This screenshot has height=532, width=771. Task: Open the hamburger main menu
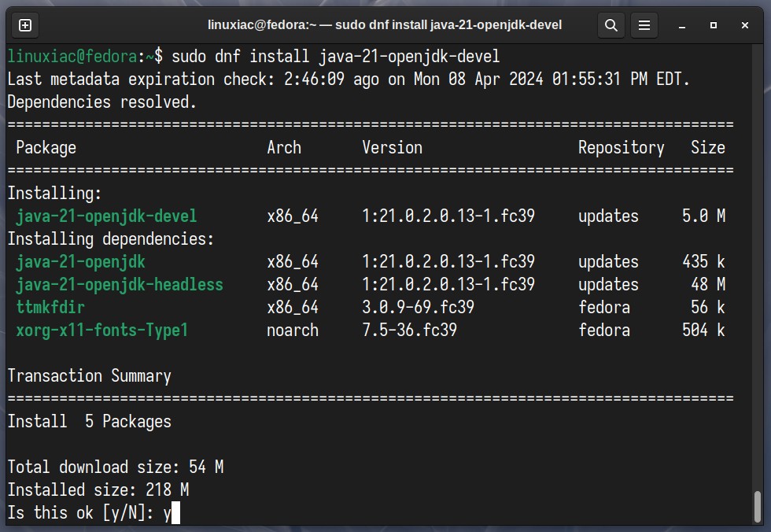(644, 25)
